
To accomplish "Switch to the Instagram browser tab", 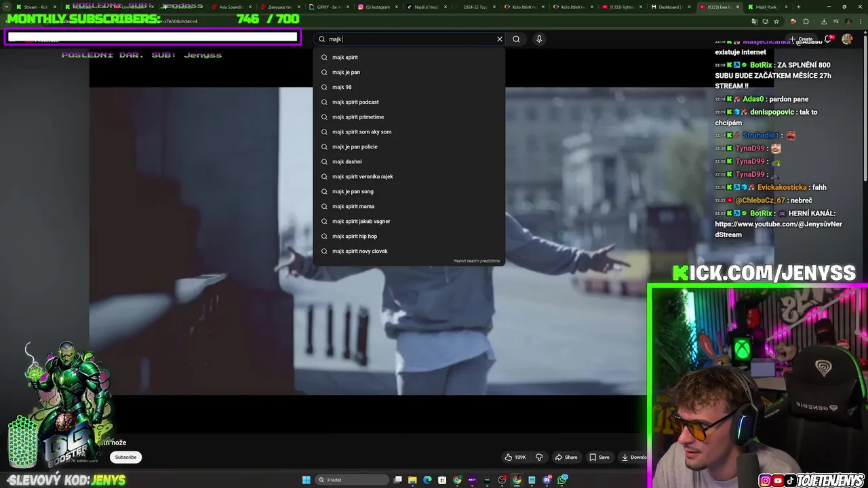I will [x=377, y=7].
